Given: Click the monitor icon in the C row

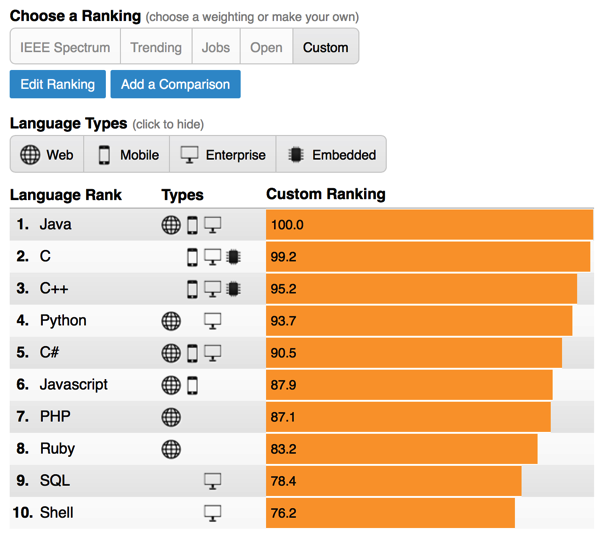Looking at the screenshot, I should coord(212,257).
